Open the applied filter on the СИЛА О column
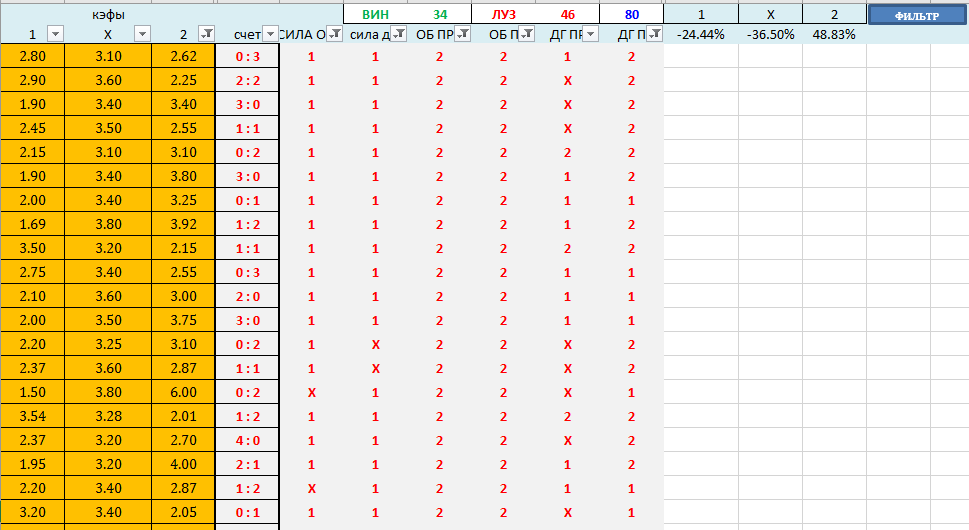Image resolution: width=969 pixels, height=530 pixels. [334, 34]
